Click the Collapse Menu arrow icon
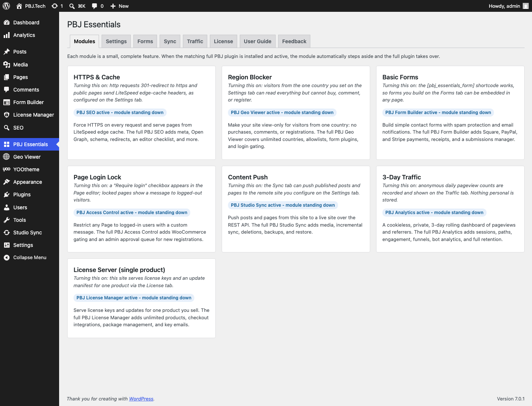Viewport: 532px width, 406px height. click(x=7, y=258)
